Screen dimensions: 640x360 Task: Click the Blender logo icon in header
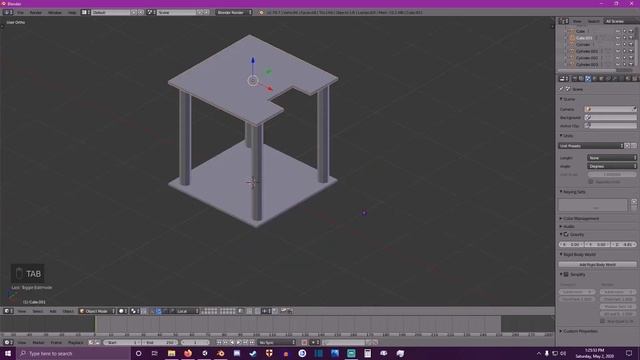pos(261,13)
